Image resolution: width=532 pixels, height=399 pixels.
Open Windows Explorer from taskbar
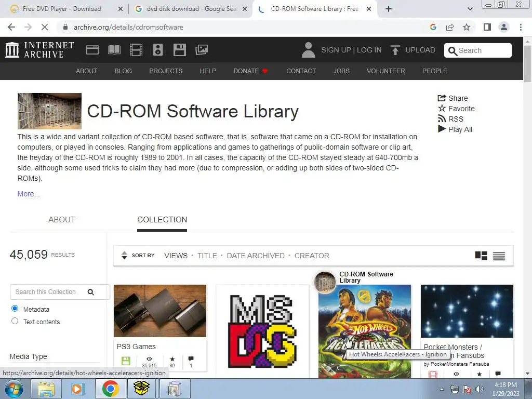pos(46,389)
